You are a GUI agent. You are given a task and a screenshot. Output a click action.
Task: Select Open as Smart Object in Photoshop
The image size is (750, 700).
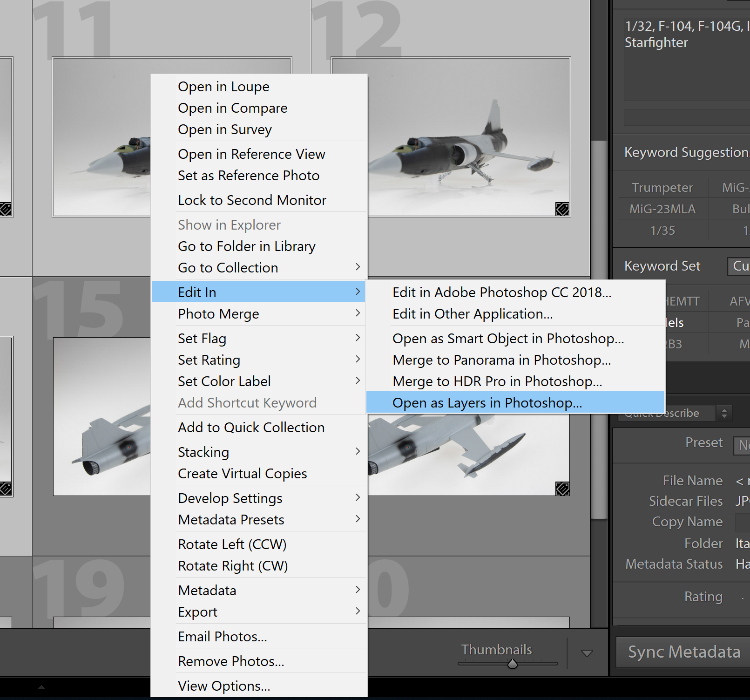[508, 339]
